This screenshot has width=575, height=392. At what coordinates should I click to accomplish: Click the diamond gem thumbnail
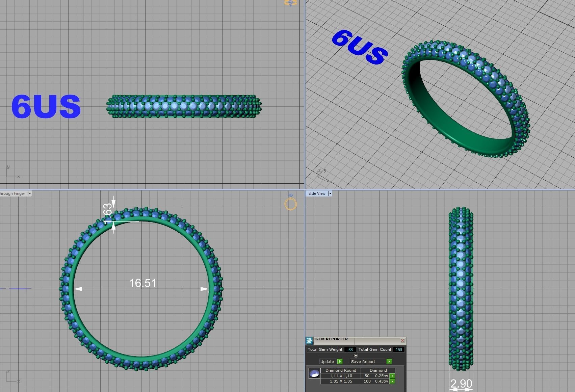314,373
